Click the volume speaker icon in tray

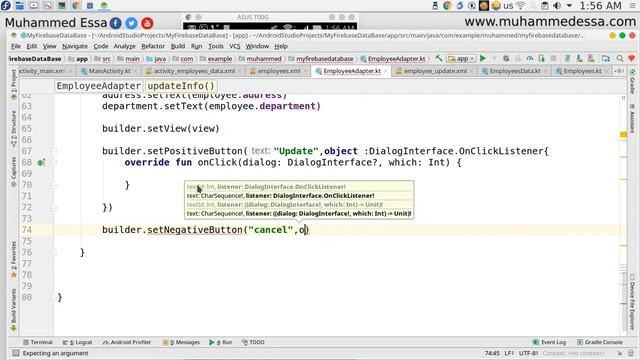[x=557, y=5]
